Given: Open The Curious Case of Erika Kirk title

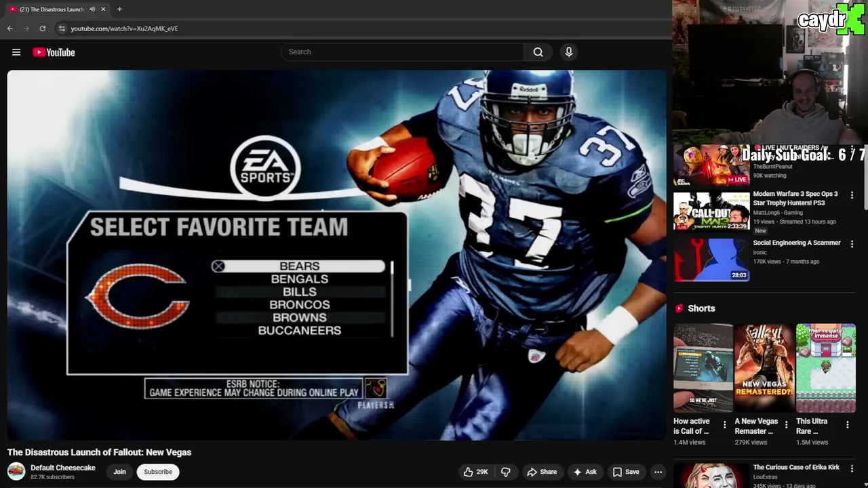Looking at the screenshot, I should point(796,467).
